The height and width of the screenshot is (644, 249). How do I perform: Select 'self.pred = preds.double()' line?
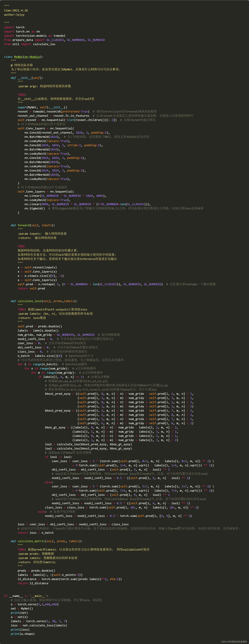[40, 327]
